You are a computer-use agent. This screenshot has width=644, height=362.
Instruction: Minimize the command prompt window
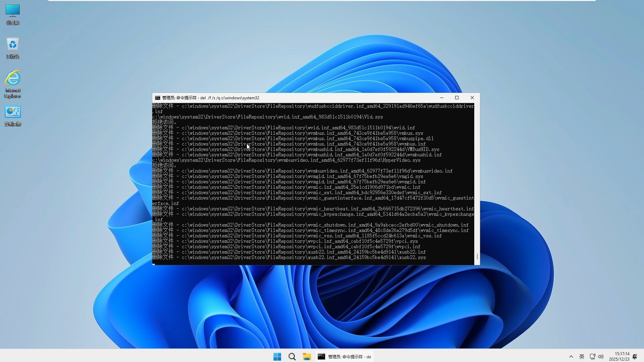coord(441,98)
